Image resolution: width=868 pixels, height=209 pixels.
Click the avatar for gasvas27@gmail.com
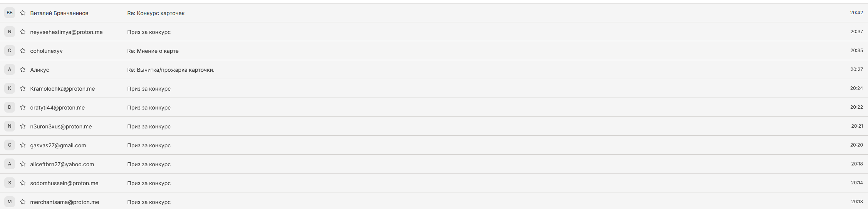click(x=10, y=145)
